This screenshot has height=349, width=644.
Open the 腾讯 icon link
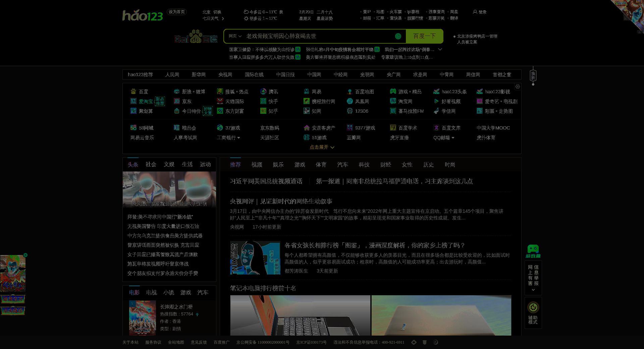coord(263,91)
